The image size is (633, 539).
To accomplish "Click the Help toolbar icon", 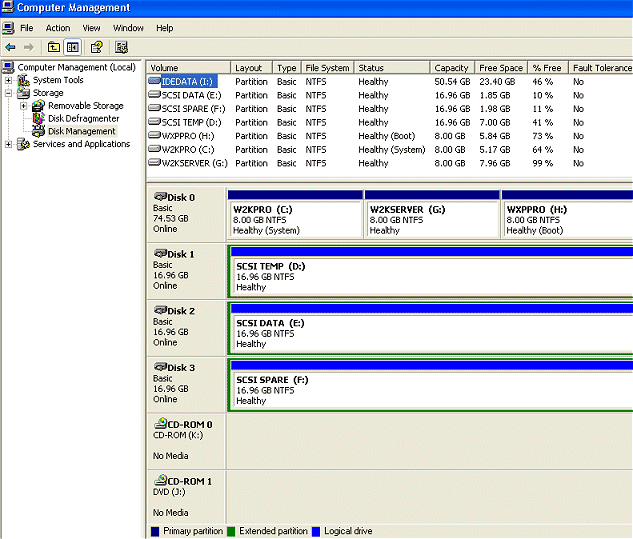I will click(x=97, y=48).
